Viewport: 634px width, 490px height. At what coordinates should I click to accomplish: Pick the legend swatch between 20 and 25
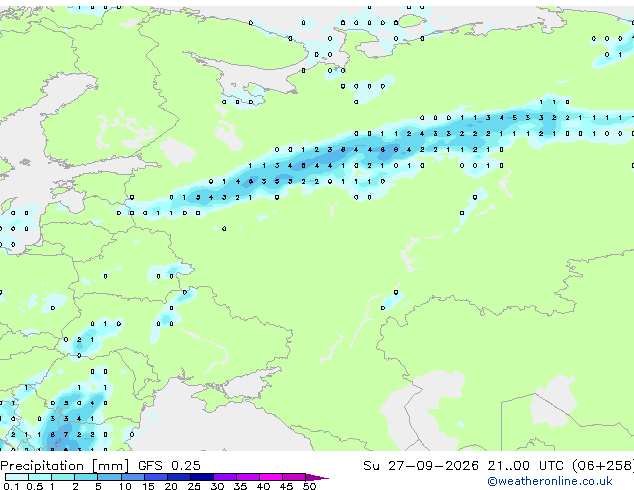pos(178,477)
